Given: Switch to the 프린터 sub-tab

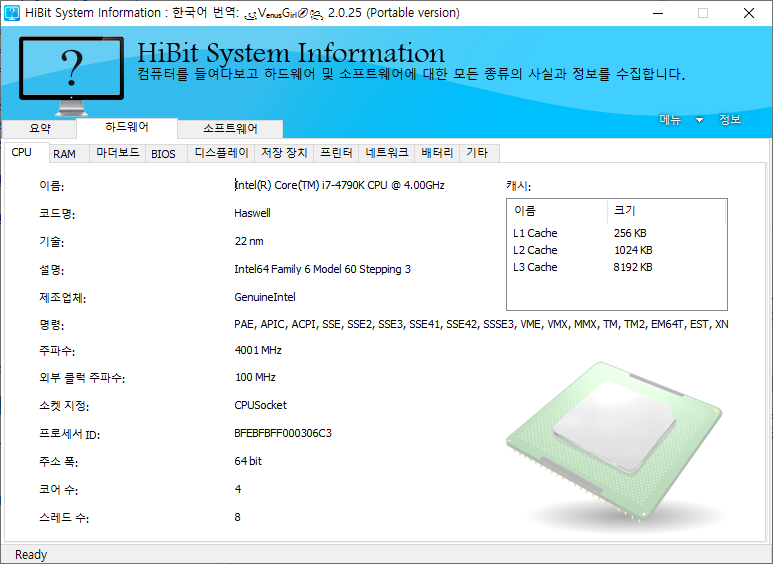Looking at the screenshot, I should (x=336, y=153).
